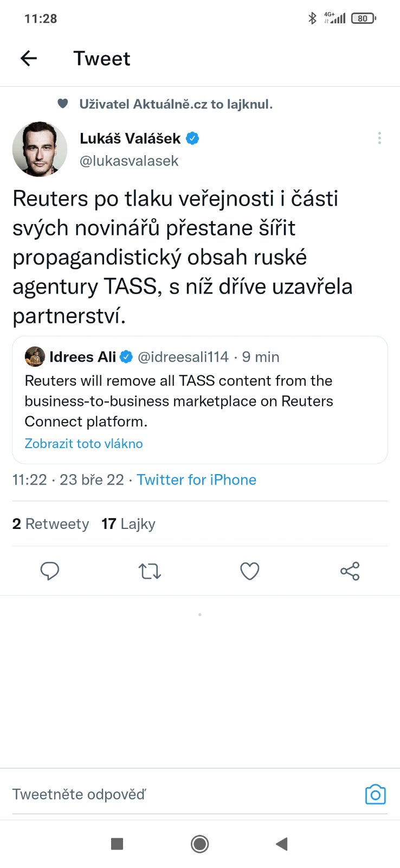View the 17 Lajky list
Viewport: 400px width, 868px height.
(128, 524)
